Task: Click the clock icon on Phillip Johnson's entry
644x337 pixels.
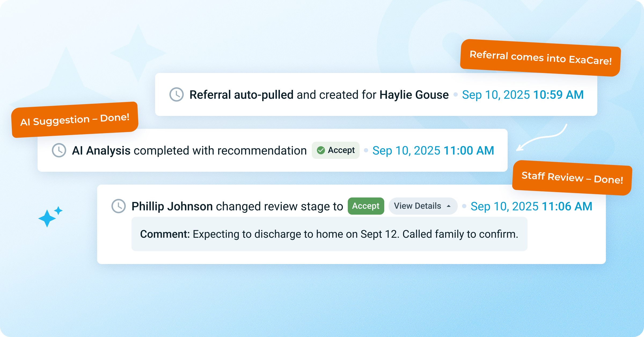Action: coord(118,206)
